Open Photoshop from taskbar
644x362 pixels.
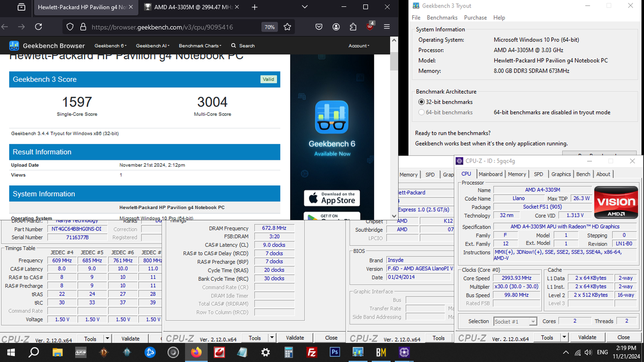tap(335, 352)
